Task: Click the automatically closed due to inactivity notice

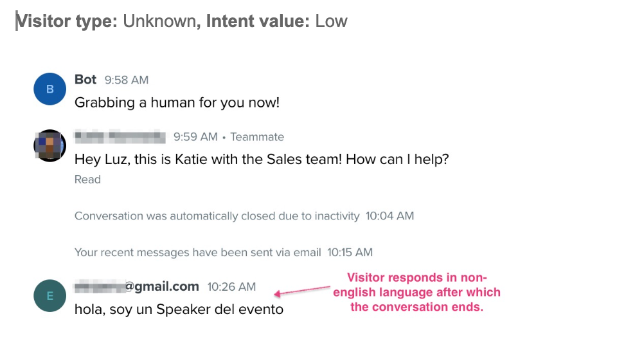Action: [x=217, y=216]
